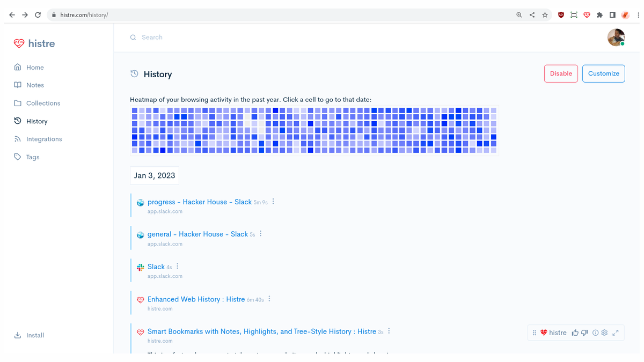Image resolution: width=644 pixels, height=362 pixels.
Task: Click the History clock icon in sidebar
Action: click(x=18, y=121)
